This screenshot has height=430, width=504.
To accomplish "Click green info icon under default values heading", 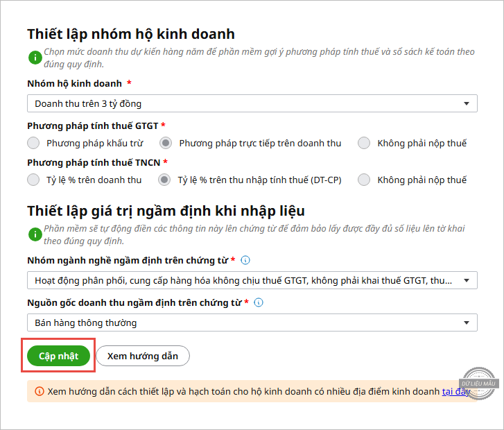I will point(35,234).
